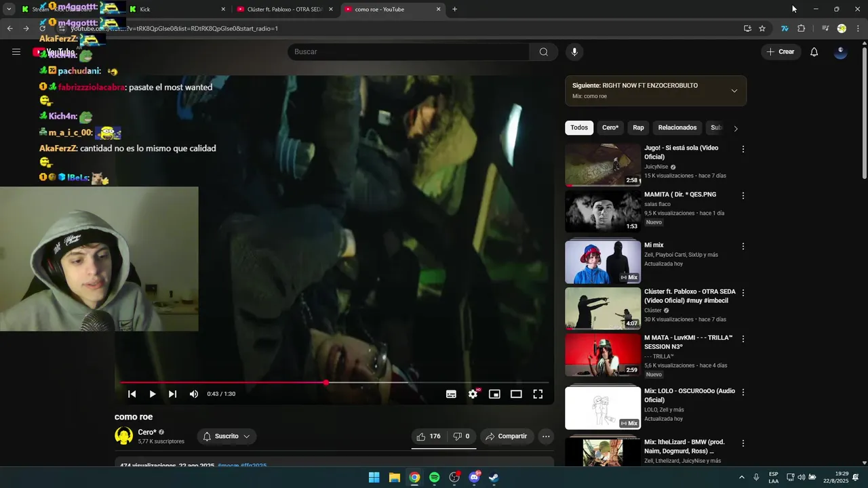
Task: Open Chrome media controls icon
Action: point(825,28)
